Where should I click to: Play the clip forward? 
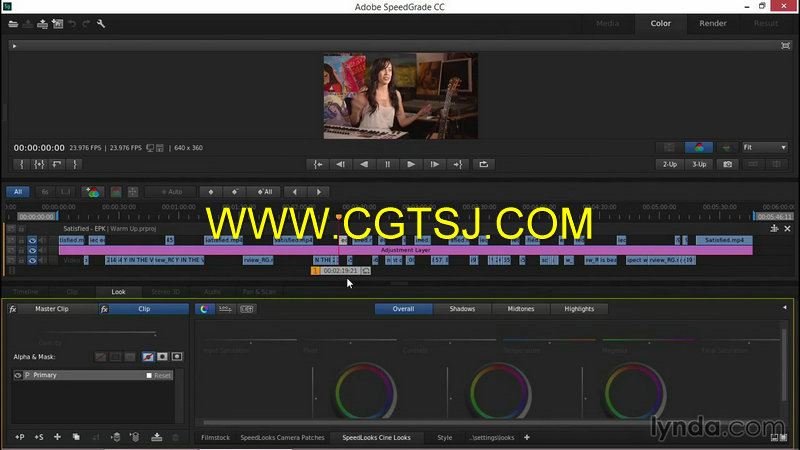[x=411, y=164]
